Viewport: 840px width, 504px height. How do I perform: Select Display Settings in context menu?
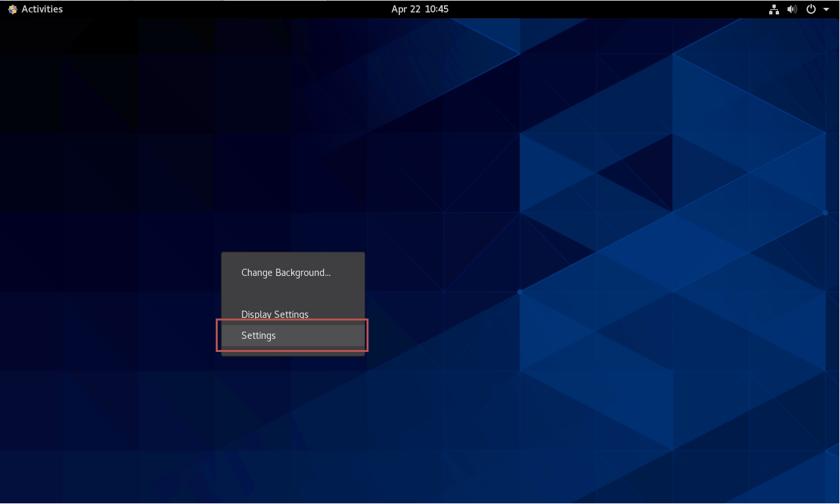tap(292, 315)
